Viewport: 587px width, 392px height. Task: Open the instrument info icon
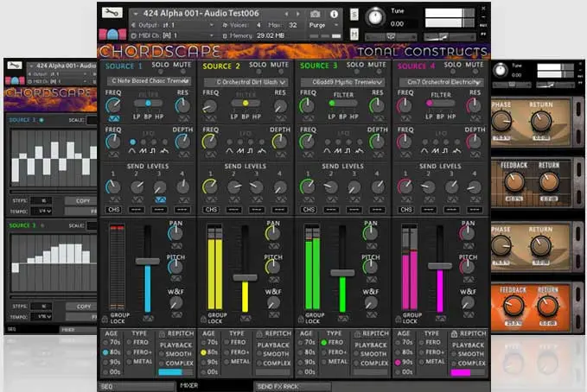coord(334,14)
